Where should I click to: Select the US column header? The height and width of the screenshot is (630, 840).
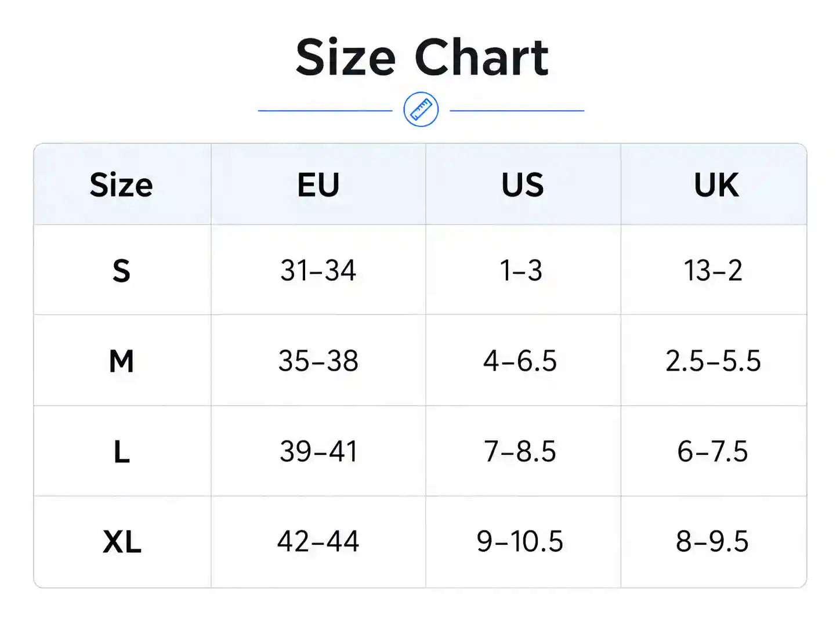523,185
